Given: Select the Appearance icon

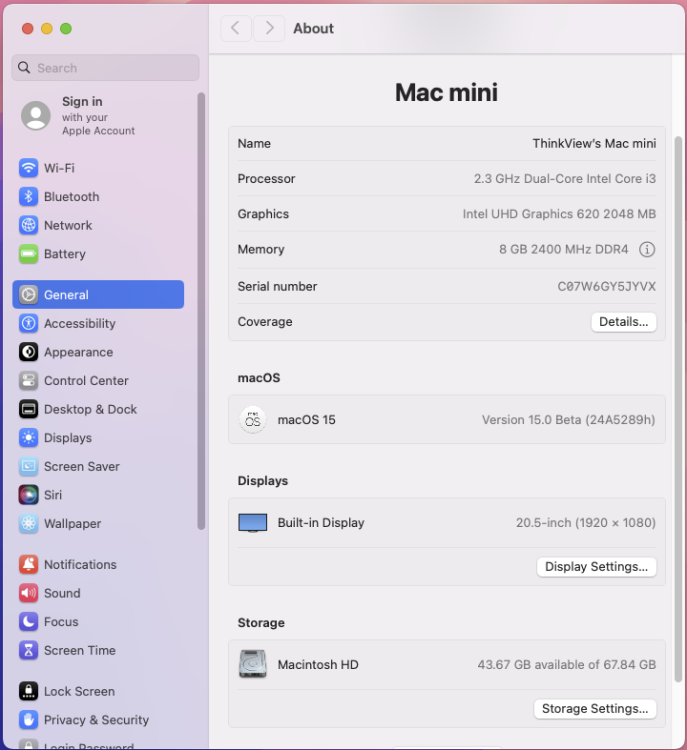Looking at the screenshot, I should (28, 352).
